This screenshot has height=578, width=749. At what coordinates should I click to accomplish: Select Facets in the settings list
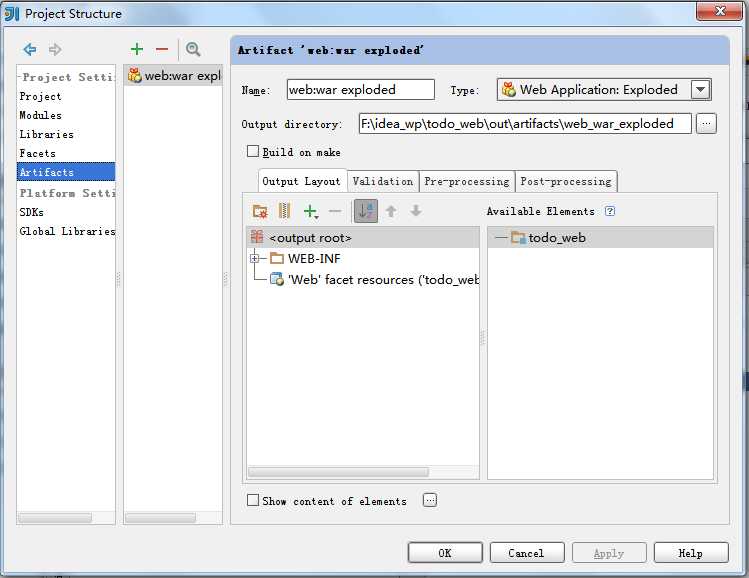[66, 153]
